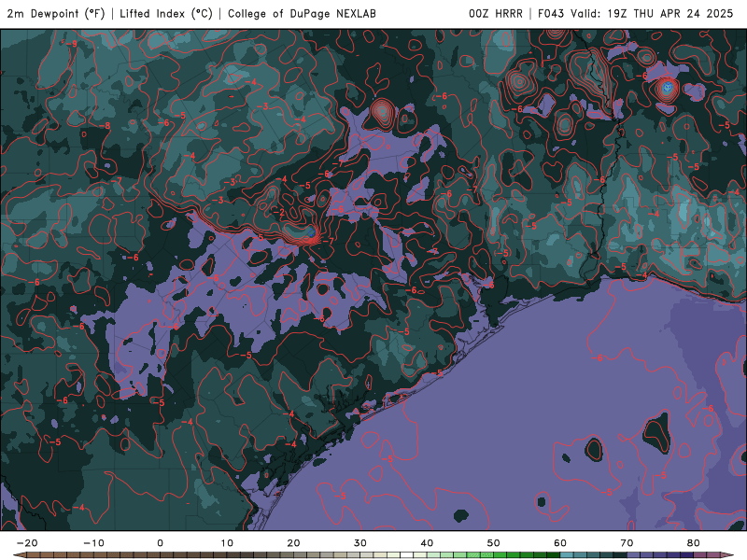Click the '-2' lifted index contour label
The image size is (747, 560).
pyautogui.click(x=278, y=212)
